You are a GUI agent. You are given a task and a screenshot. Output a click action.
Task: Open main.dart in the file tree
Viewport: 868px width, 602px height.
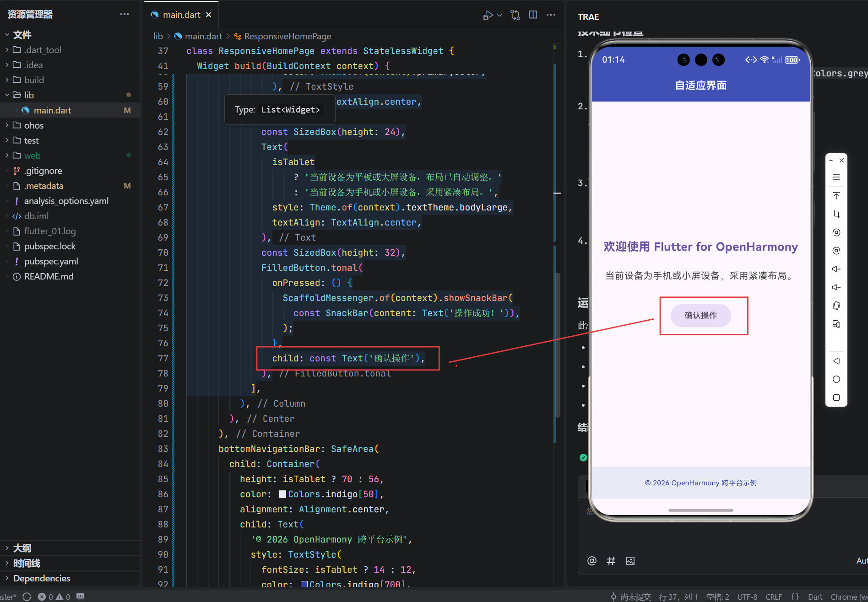coord(52,110)
